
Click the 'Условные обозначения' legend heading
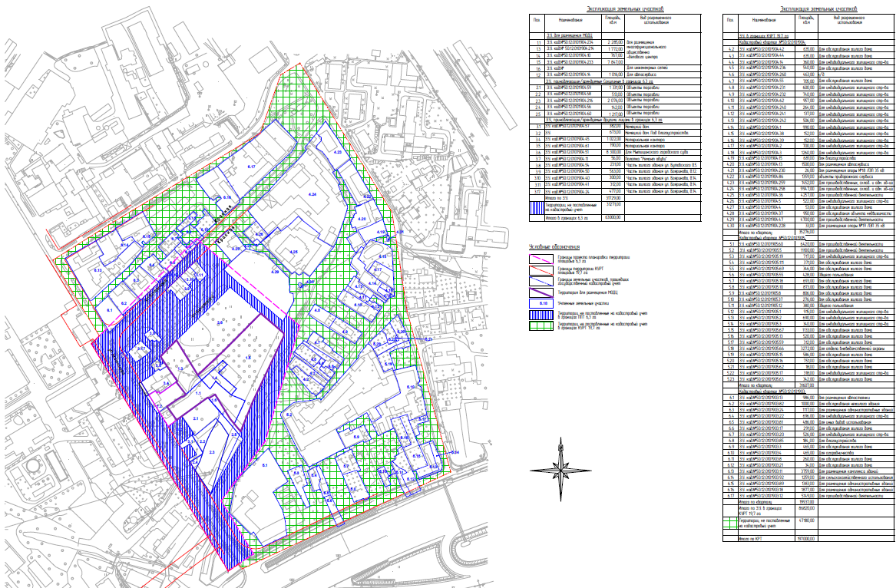(554, 247)
